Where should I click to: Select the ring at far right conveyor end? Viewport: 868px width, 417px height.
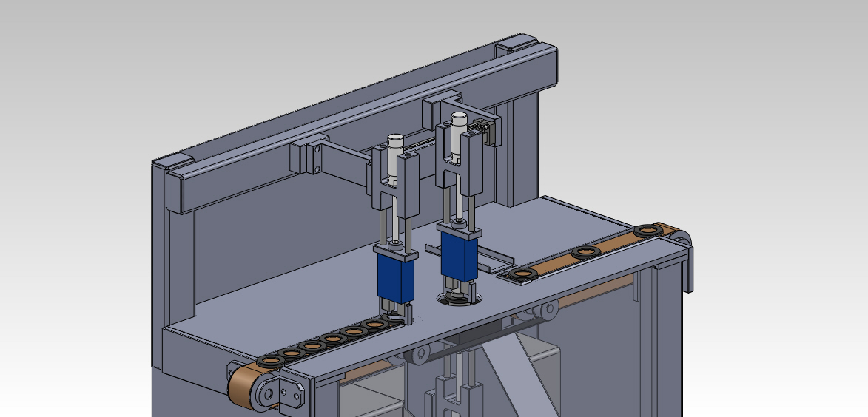point(647,231)
